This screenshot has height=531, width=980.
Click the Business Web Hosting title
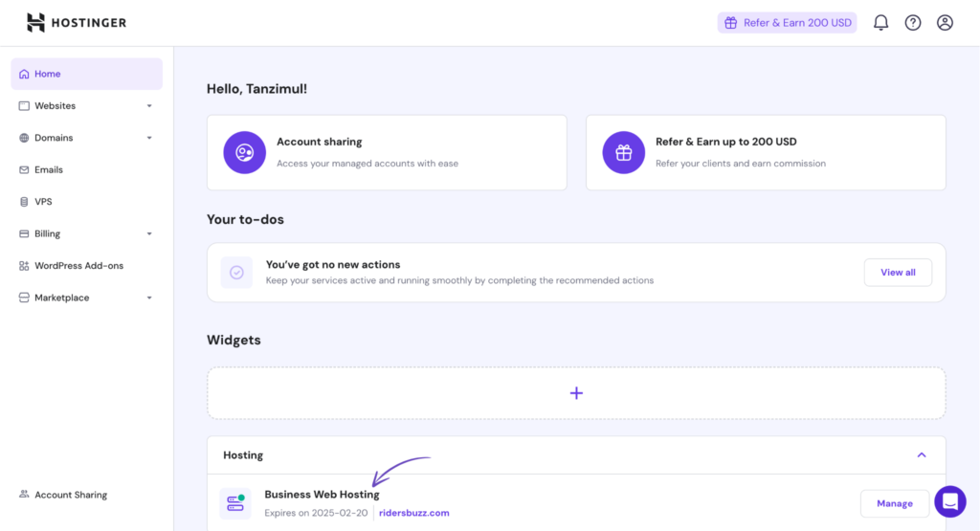[x=322, y=494]
